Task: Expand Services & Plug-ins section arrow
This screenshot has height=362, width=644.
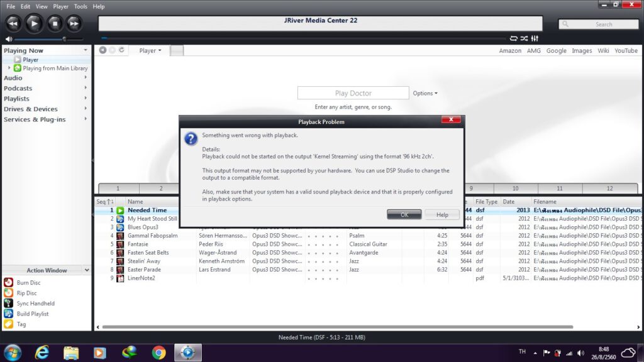Action: tap(86, 119)
